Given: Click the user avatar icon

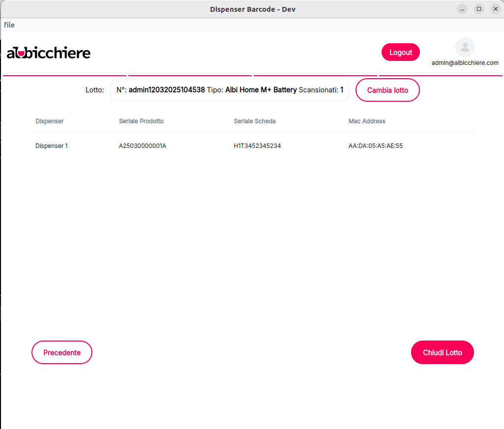Looking at the screenshot, I should (x=465, y=47).
